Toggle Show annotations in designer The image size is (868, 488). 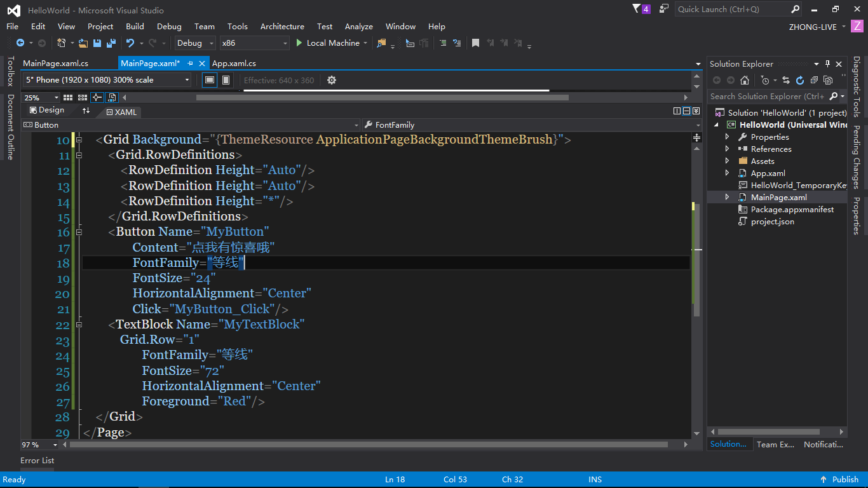tap(112, 97)
